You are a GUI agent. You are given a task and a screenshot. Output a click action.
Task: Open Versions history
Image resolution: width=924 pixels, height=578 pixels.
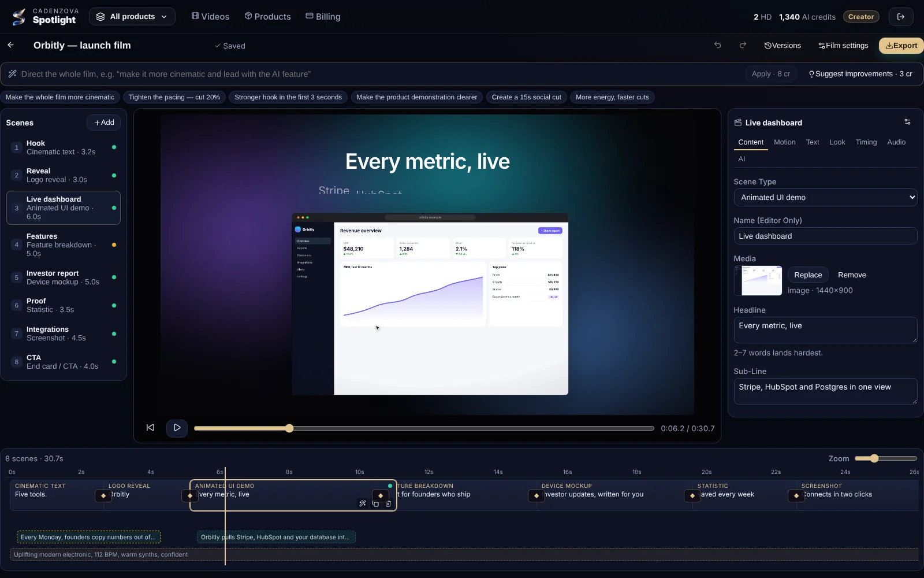(782, 46)
